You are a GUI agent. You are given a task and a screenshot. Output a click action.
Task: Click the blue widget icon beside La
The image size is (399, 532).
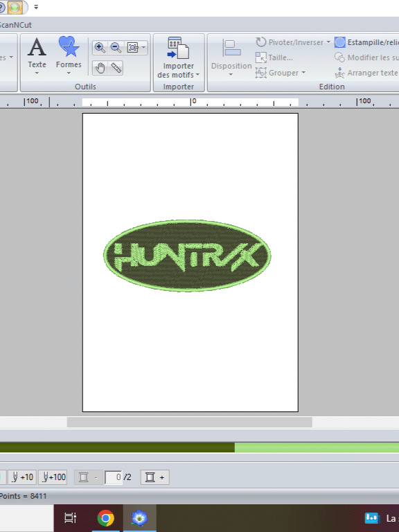[x=372, y=518]
